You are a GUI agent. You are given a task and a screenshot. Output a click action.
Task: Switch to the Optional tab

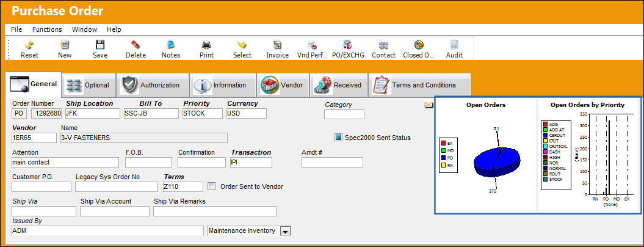(89, 85)
